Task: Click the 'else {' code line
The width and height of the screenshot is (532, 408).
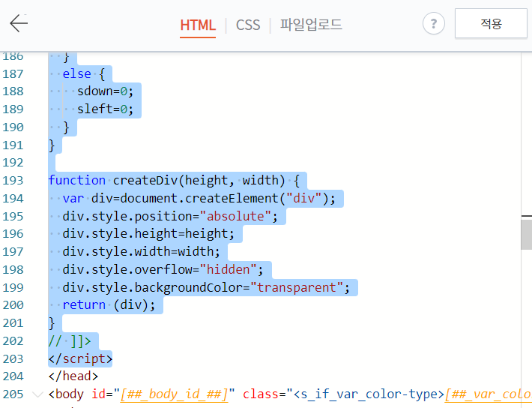Action: (84, 73)
